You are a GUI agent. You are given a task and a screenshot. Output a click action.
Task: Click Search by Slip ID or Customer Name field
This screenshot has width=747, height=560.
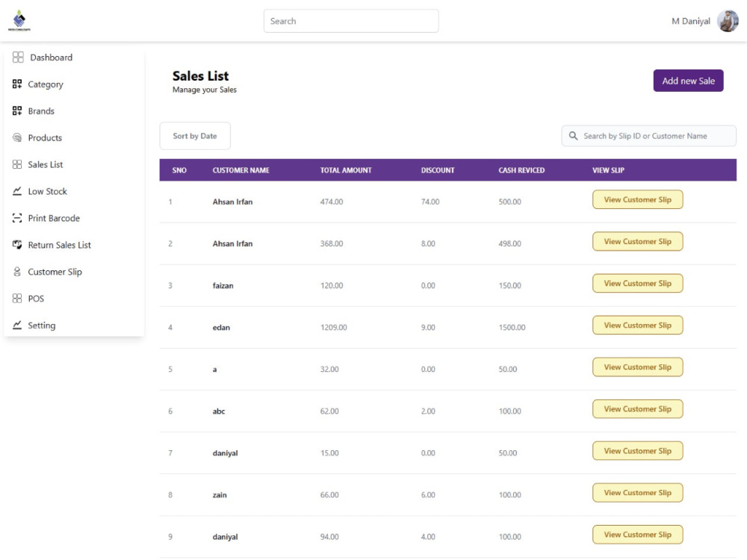click(649, 136)
